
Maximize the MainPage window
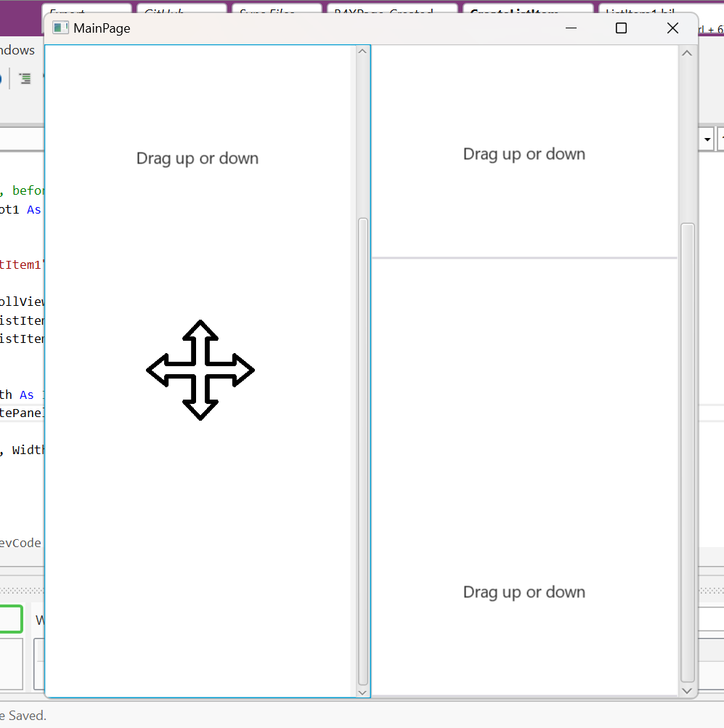pos(621,28)
